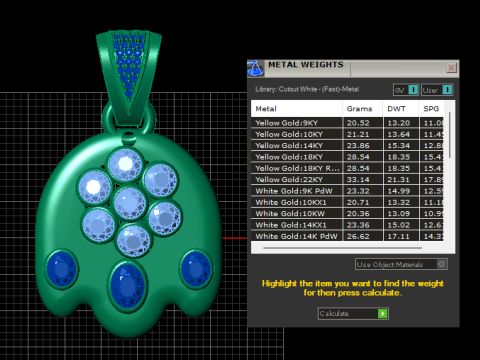Select the pendant bail with pavé stones
Viewport: 480px width, 360px height.
[x=129, y=77]
